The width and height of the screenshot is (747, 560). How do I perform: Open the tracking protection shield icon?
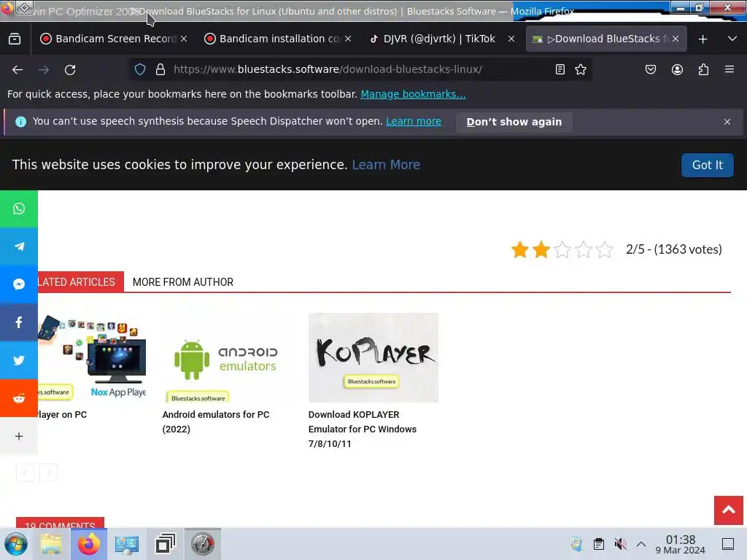[x=140, y=69]
